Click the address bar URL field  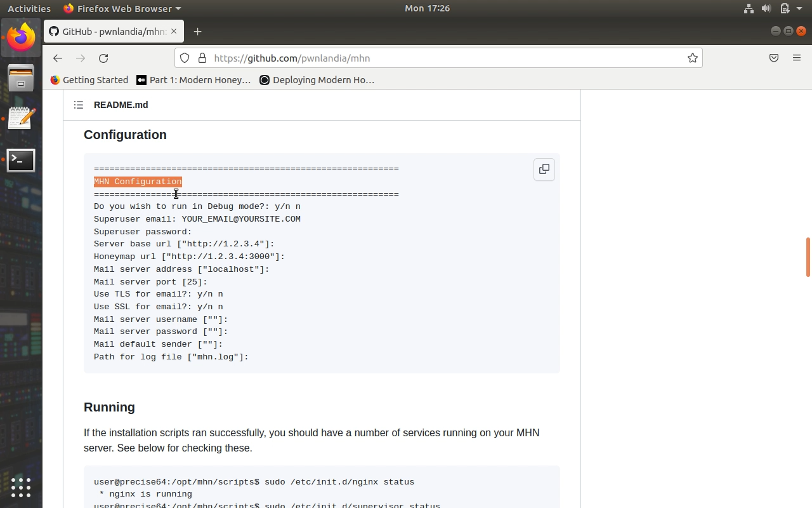[444, 58]
